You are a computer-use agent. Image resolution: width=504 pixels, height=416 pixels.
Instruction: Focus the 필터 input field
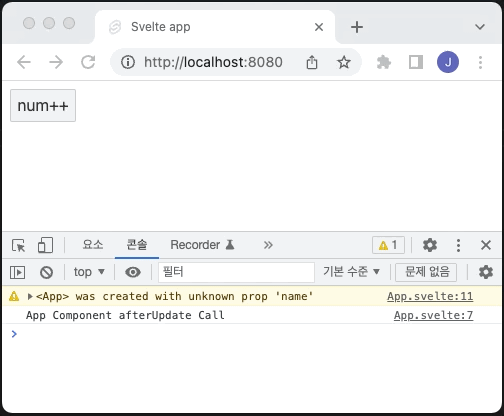(236, 272)
